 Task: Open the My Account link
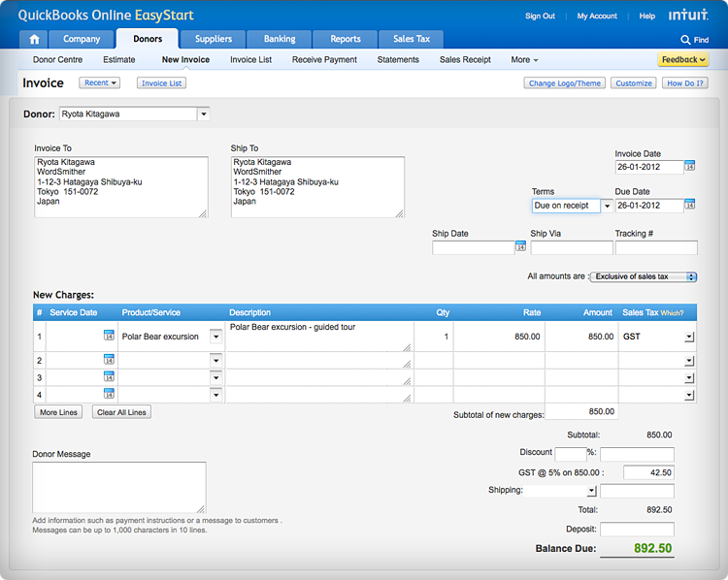[597, 16]
